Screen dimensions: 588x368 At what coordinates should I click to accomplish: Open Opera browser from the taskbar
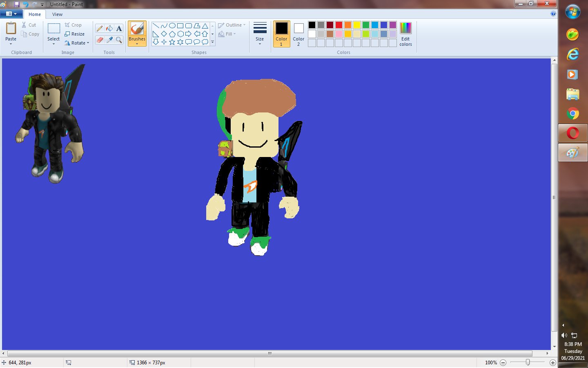[572, 133]
